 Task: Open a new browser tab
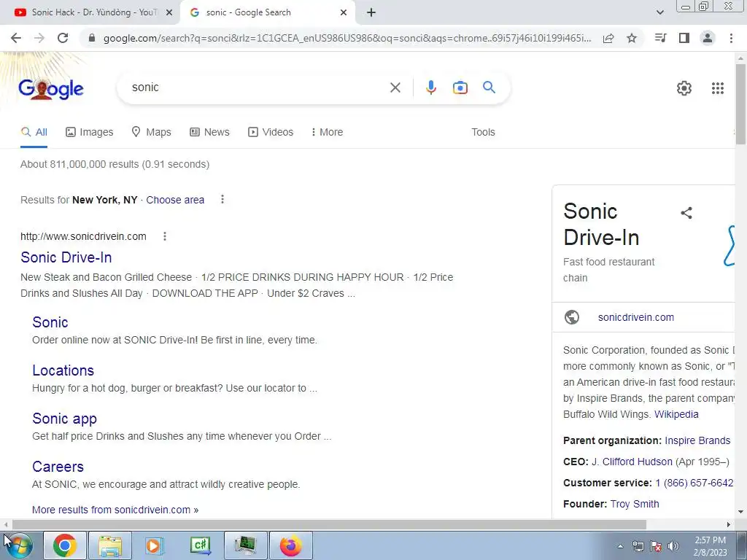click(x=371, y=13)
